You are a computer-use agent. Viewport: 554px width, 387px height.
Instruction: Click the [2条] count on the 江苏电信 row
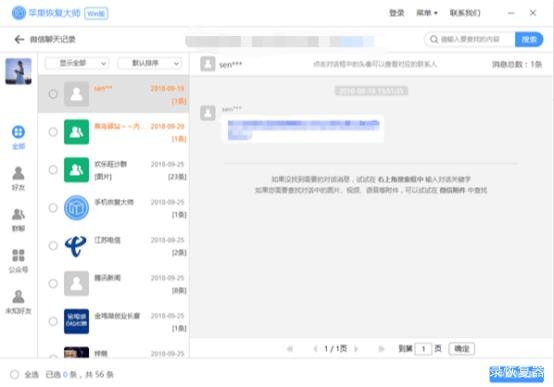(x=179, y=252)
